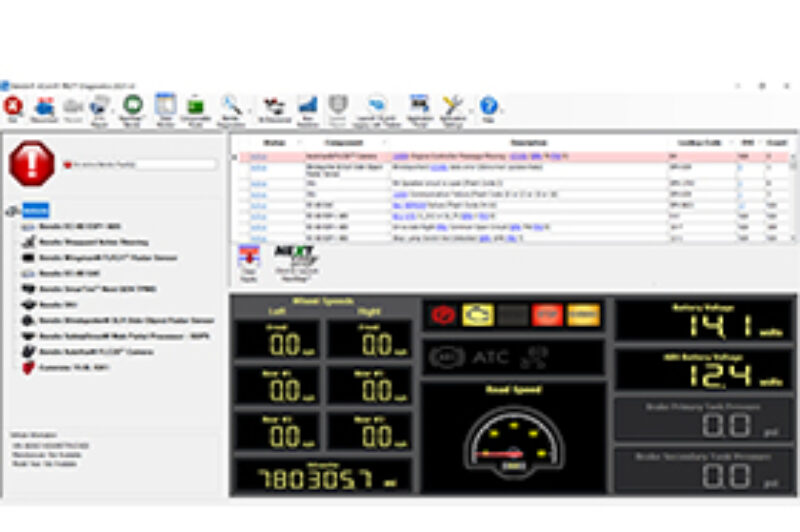Click the odometer reading 780305.7
The image size is (800, 532).
coord(322,476)
